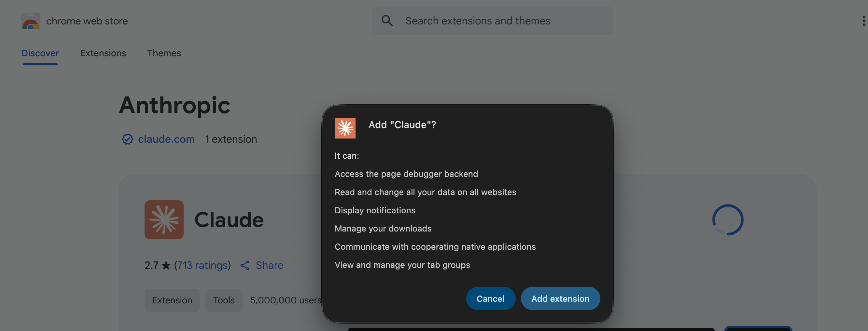The image size is (868, 331).
Task: Click the Tools category chip
Action: 224,300
